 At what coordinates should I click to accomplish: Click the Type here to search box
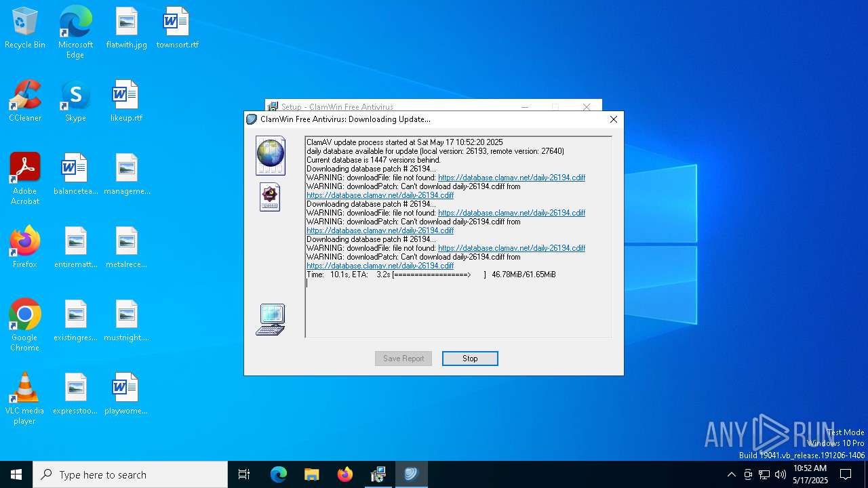coord(130,474)
